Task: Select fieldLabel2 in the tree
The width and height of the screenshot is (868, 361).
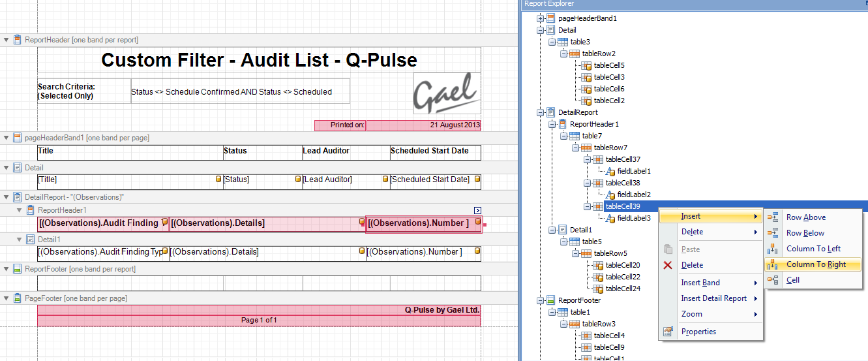Action: (634, 195)
